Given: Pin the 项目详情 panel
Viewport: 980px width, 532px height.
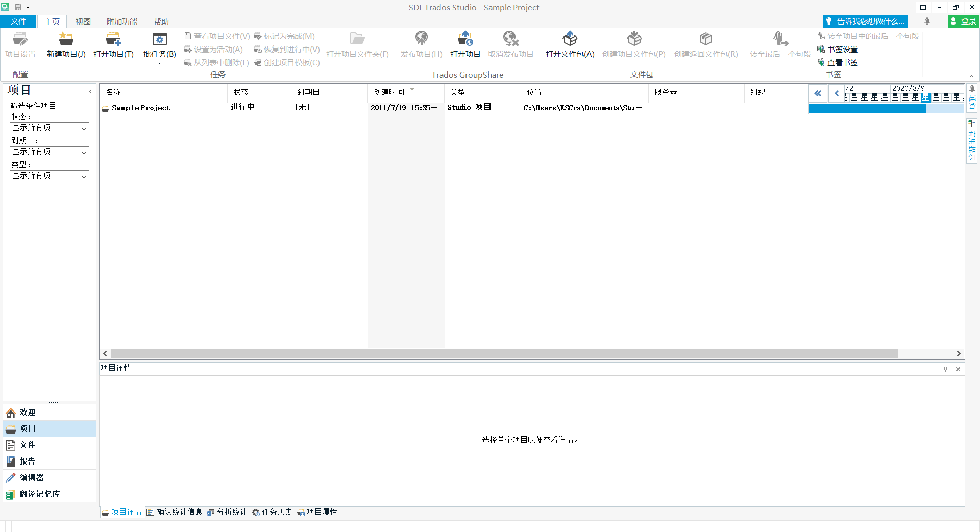Looking at the screenshot, I should 945,369.
